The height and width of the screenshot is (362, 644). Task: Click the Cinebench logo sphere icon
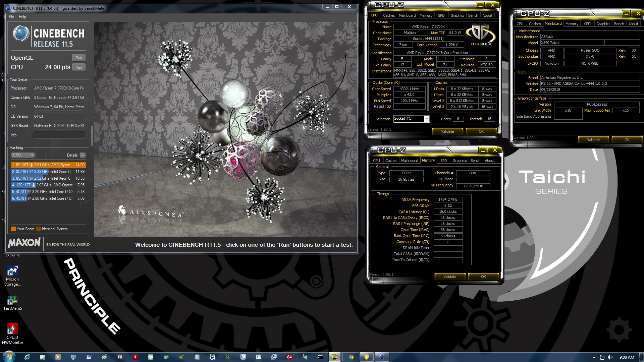click(21, 34)
